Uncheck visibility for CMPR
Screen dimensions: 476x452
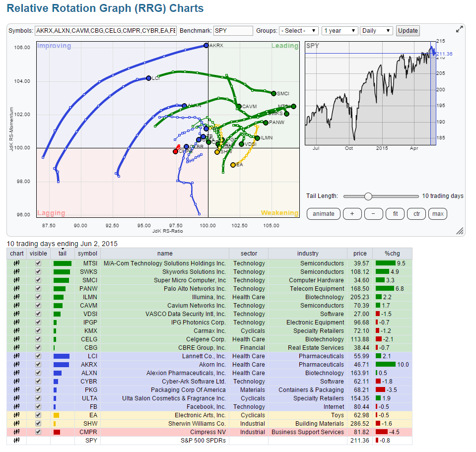(38, 432)
